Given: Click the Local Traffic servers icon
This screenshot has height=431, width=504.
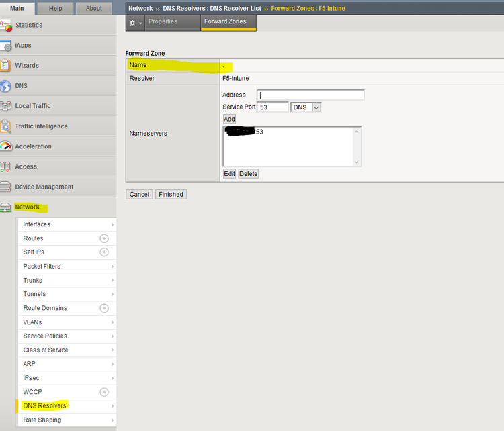Looking at the screenshot, I should point(6,106).
